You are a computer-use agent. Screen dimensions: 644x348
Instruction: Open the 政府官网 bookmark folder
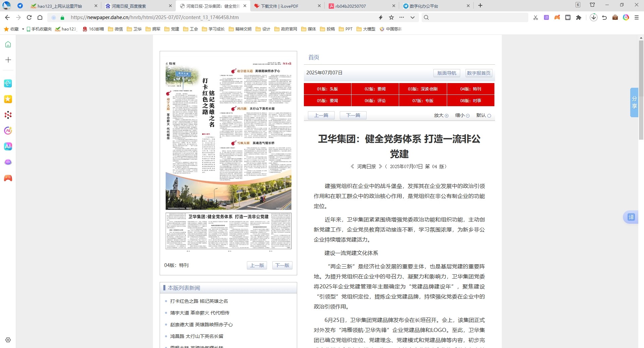point(286,29)
